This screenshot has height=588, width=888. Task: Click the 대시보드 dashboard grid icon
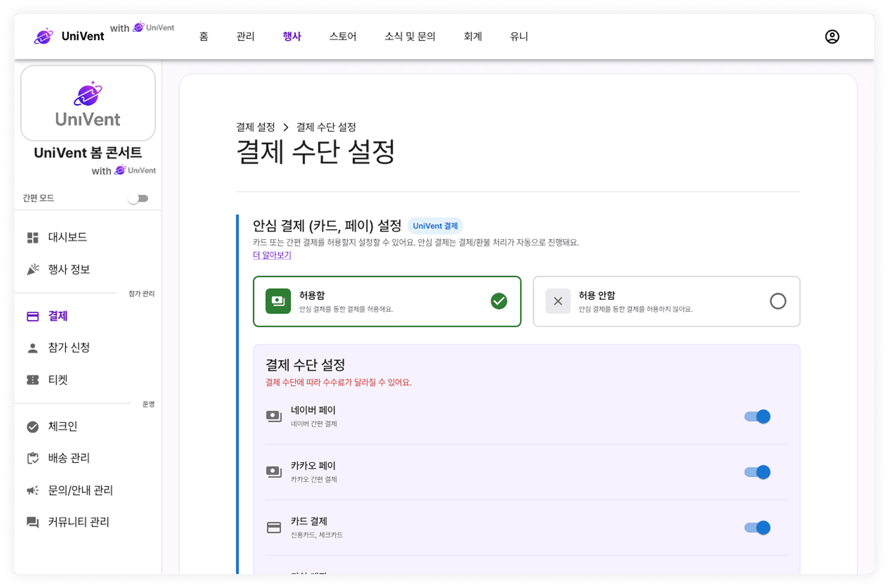coord(33,237)
